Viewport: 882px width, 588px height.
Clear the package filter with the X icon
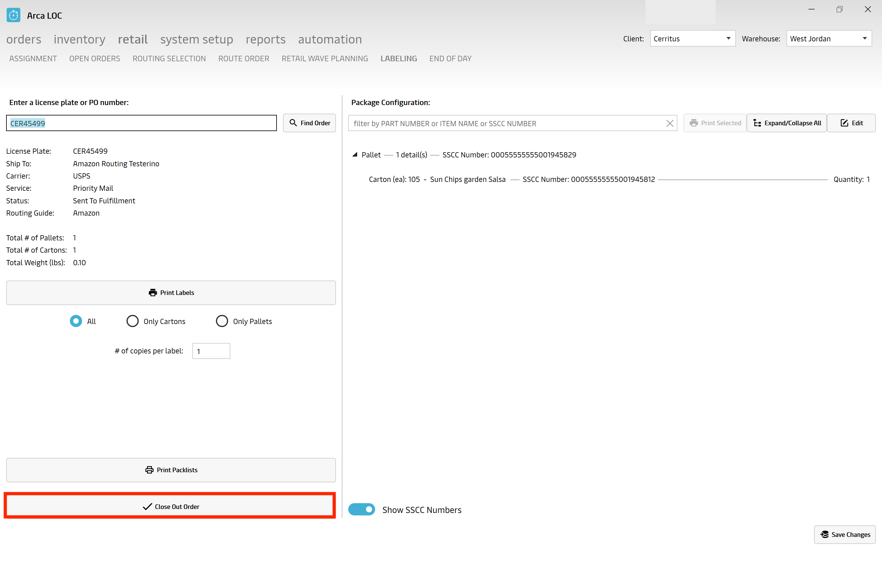click(x=670, y=123)
